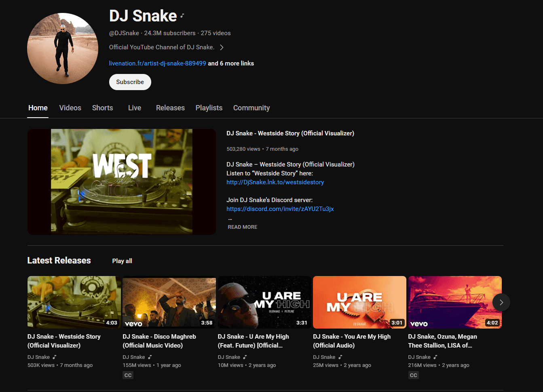Image resolution: width=543 pixels, height=392 pixels.
Task: Click the music note under You Are My High
Action: click(x=340, y=357)
